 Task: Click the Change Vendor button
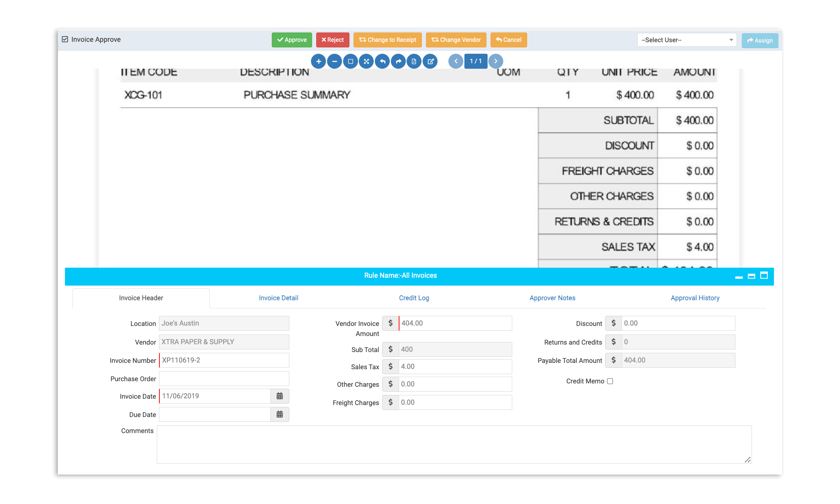click(x=456, y=40)
